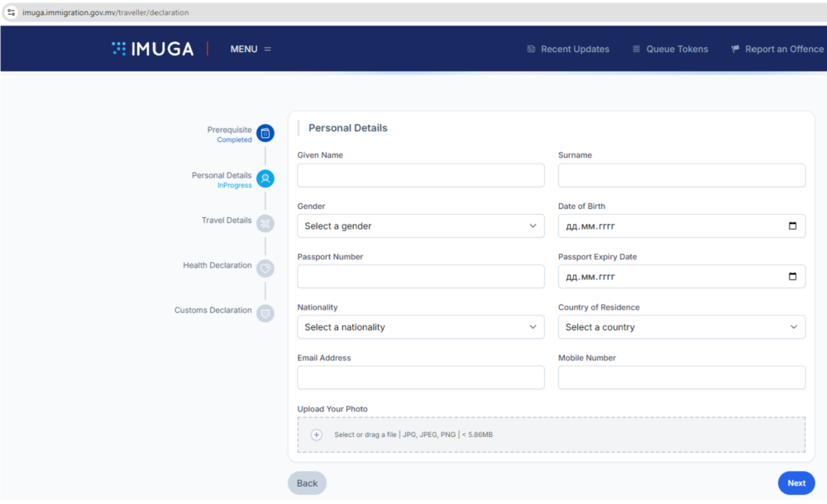
Task: Open the MENU hamburger item
Action: [x=251, y=49]
